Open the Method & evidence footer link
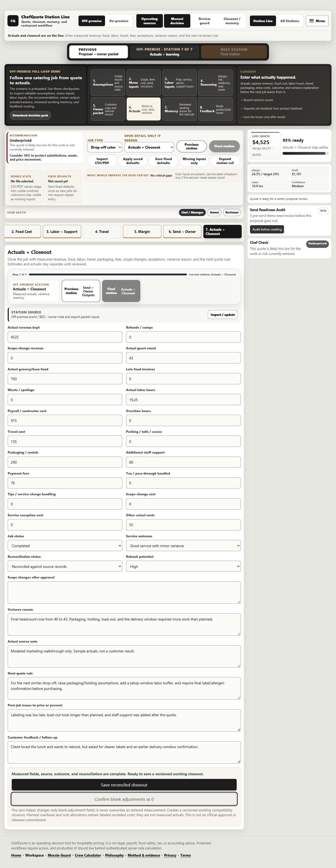 coord(144,855)
